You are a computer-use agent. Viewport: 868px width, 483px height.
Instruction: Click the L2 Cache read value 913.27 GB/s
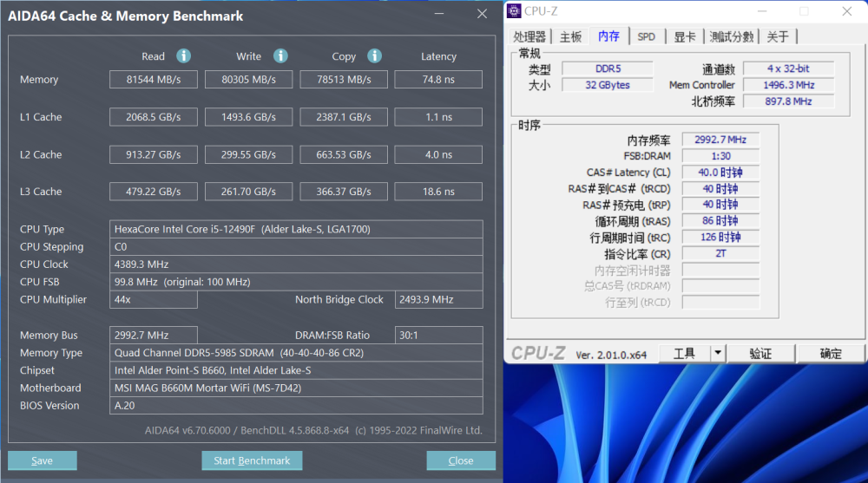pos(154,154)
